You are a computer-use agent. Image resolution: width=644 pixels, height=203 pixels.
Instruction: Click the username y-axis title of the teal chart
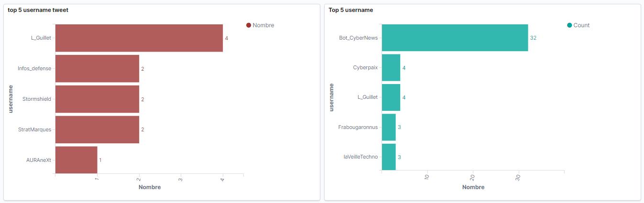(331, 97)
